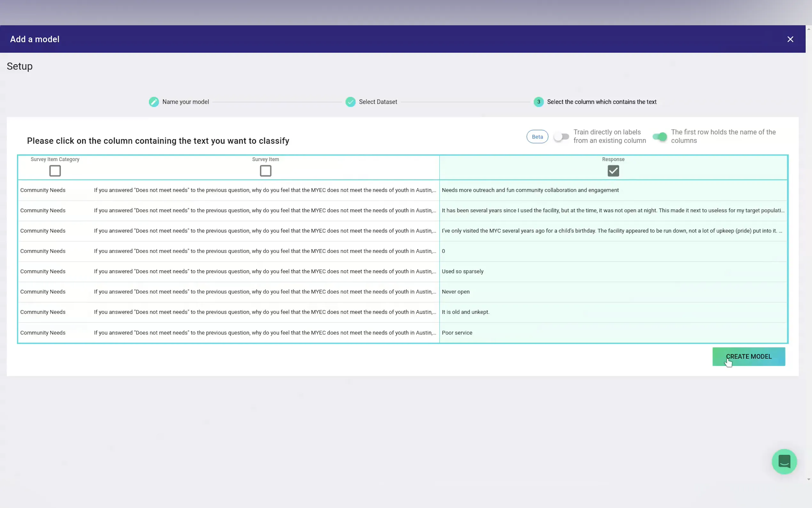Screen dimensions: 812x508
Task: Click the scrollbar up arrow
Action: (x=808, y=29)
